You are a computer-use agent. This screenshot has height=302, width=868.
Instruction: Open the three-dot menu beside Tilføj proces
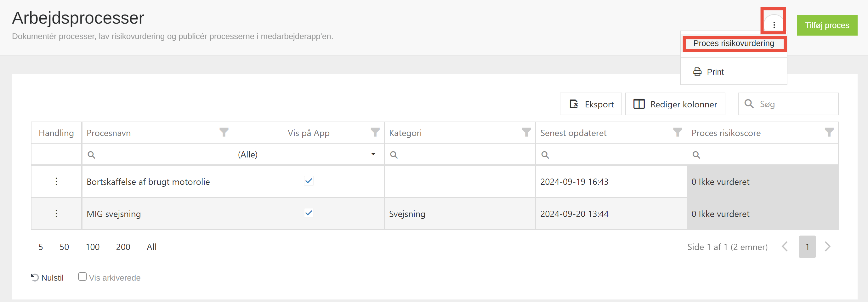(x=774, y=25)
